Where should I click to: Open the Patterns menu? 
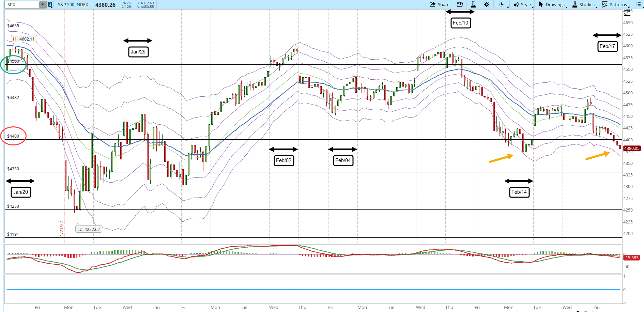pos(615,4)
